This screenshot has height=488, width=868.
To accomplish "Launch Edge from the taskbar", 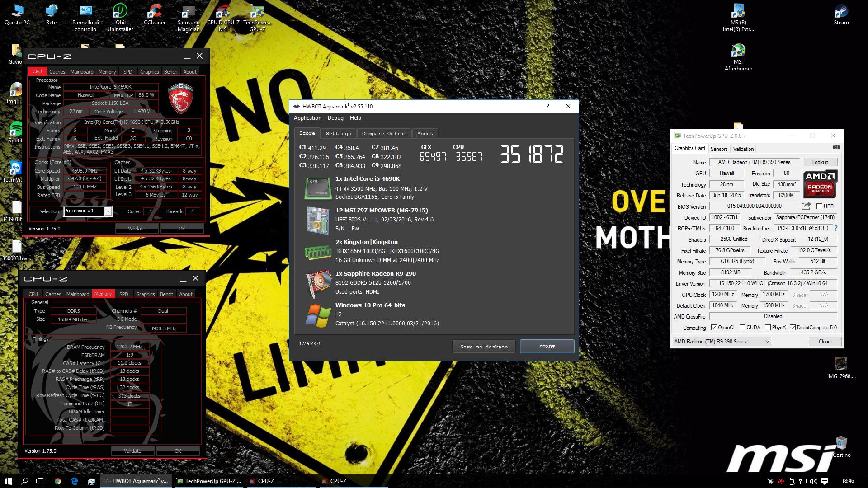I will 75,481.
